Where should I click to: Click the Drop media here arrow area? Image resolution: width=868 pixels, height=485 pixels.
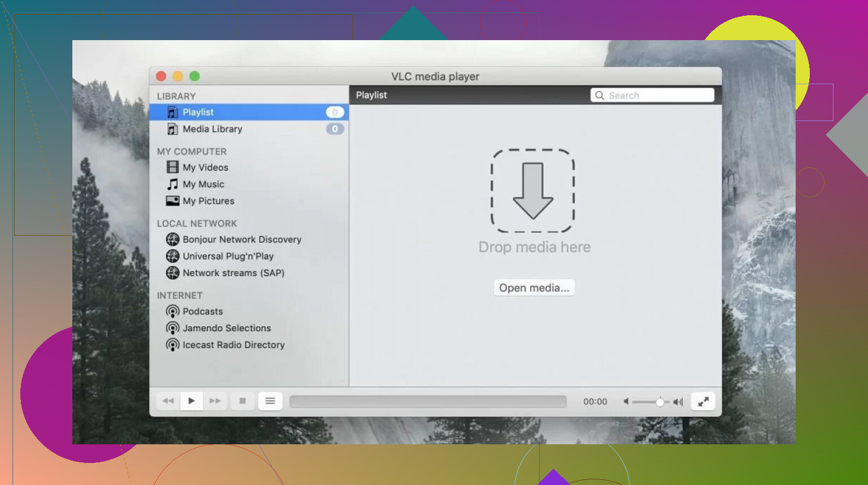[x=532, y=191]
